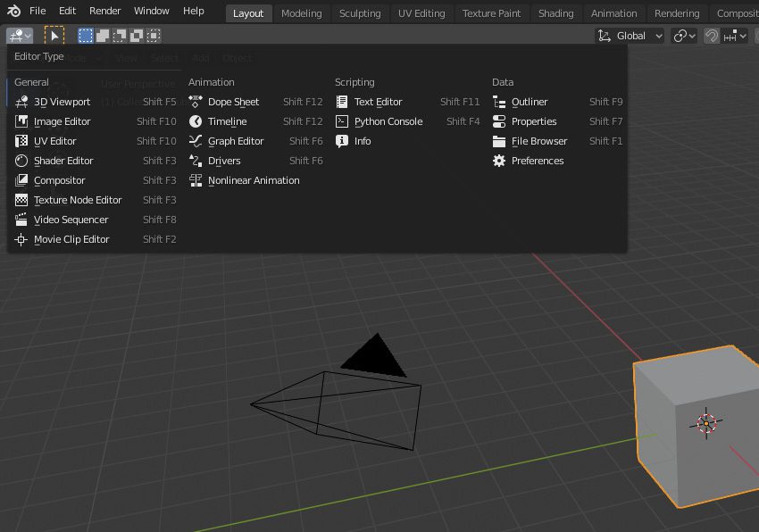This screenshot has width=759, height=532.
Task: Select the Select Box tool icon
Action: pos(54,36)
